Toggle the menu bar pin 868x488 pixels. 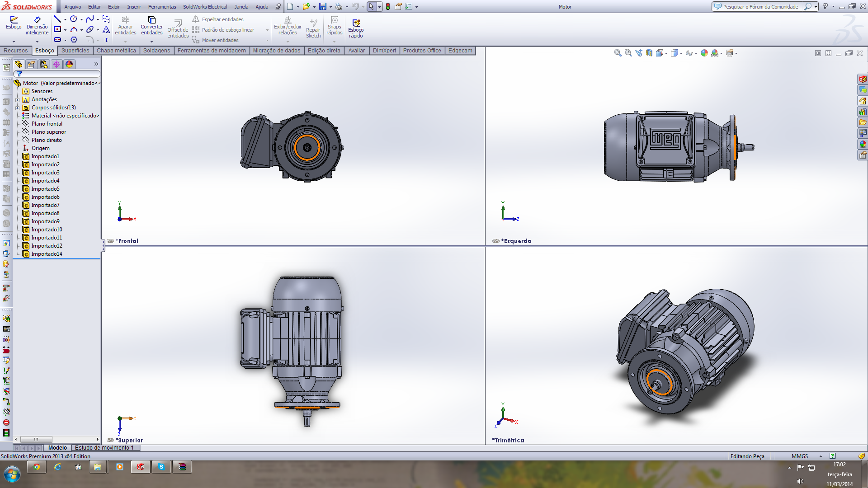click(278, 7)
